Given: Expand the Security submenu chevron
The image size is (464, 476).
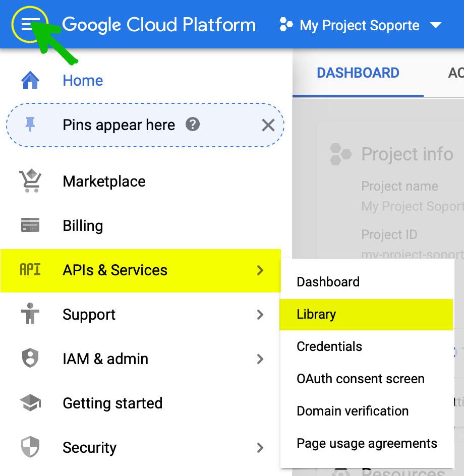Looking at the screenshot, I should pyautogui.click(x=260, y=448).
